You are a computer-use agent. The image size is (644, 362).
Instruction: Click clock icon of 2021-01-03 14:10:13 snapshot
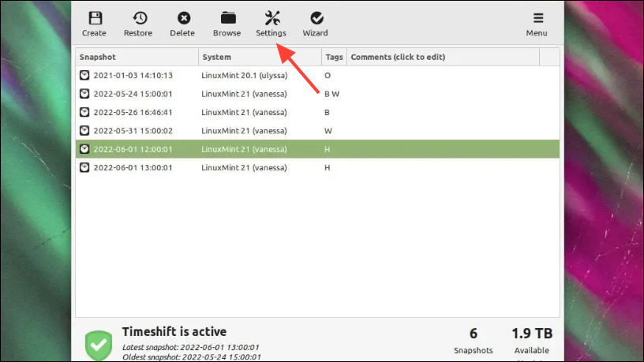pyautogui.click(x=84, y=75)
